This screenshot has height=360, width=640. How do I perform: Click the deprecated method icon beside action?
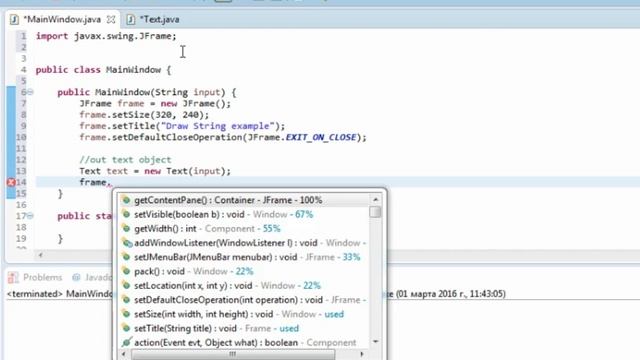click(127, 342)
